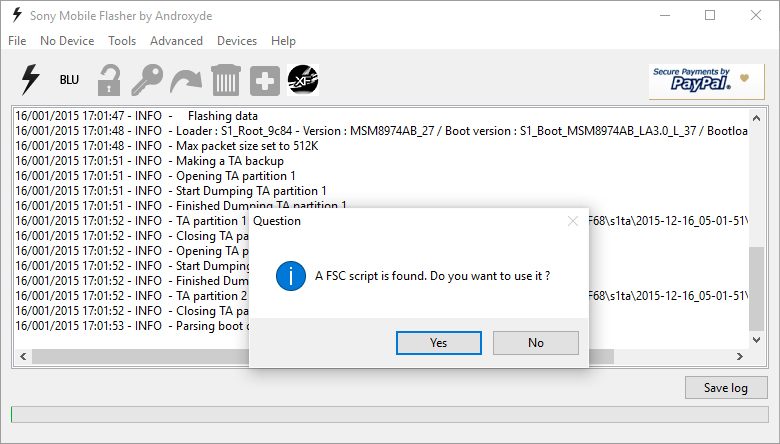Click the trash can icon in toolbar
780x444 pixels.
pyautogui.click(x=225, y=80)
